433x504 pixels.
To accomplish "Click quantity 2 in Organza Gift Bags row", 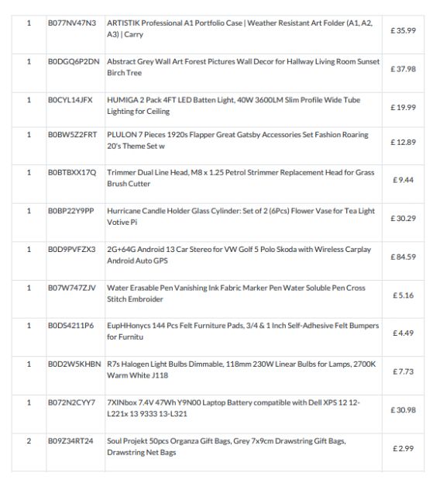I will 29,441.
